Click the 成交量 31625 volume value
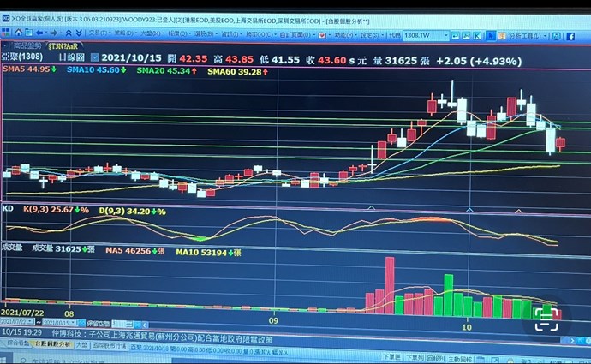591x364 pixels. pyautogui.click(x=63, y=248)
